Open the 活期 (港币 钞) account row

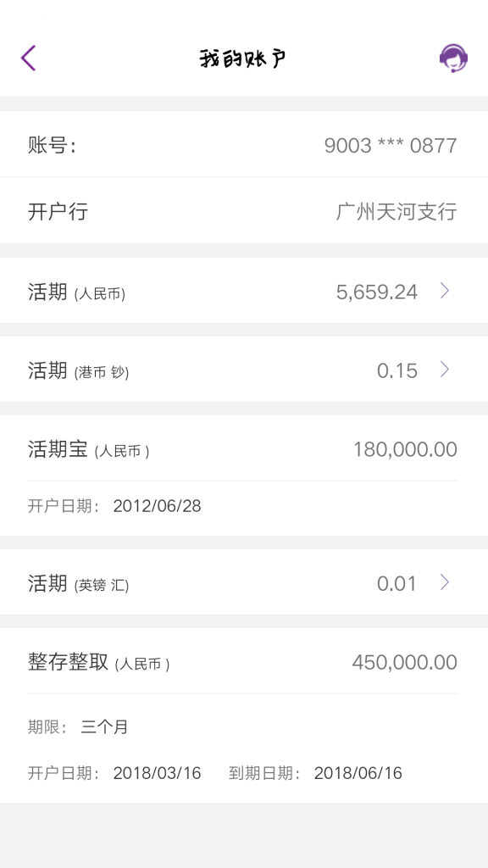244,370
